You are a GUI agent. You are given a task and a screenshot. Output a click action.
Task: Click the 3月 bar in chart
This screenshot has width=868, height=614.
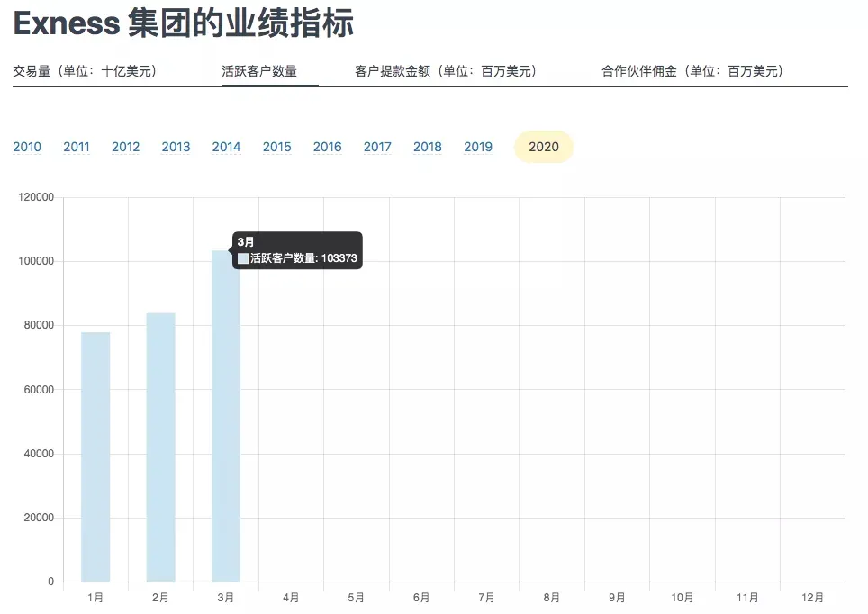coord(226,423)
